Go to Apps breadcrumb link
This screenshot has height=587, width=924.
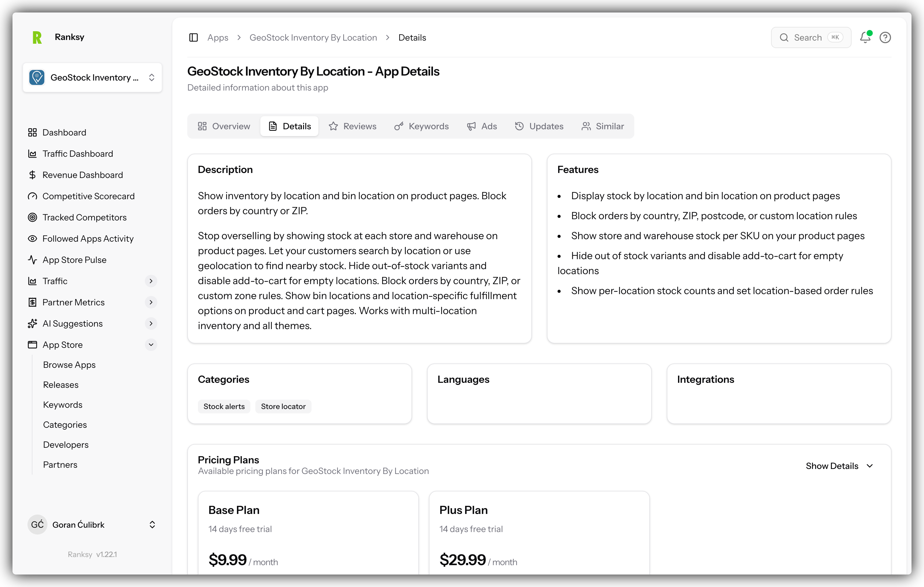click(218, 37)
